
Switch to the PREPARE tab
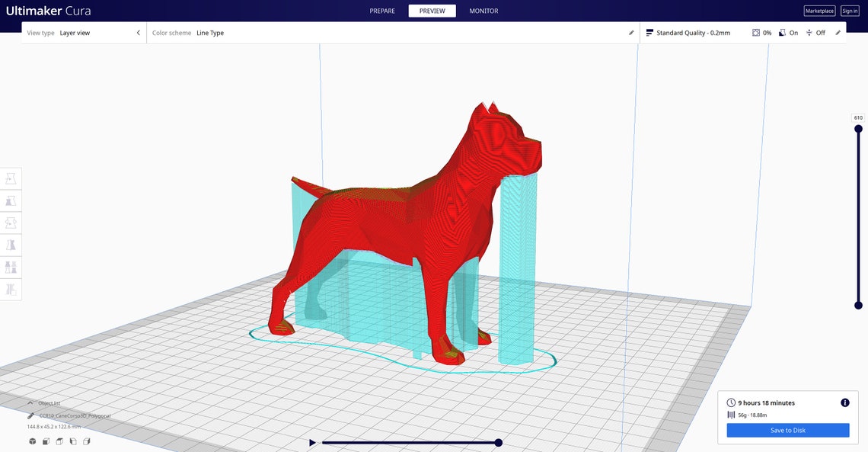tap(382, 11)
